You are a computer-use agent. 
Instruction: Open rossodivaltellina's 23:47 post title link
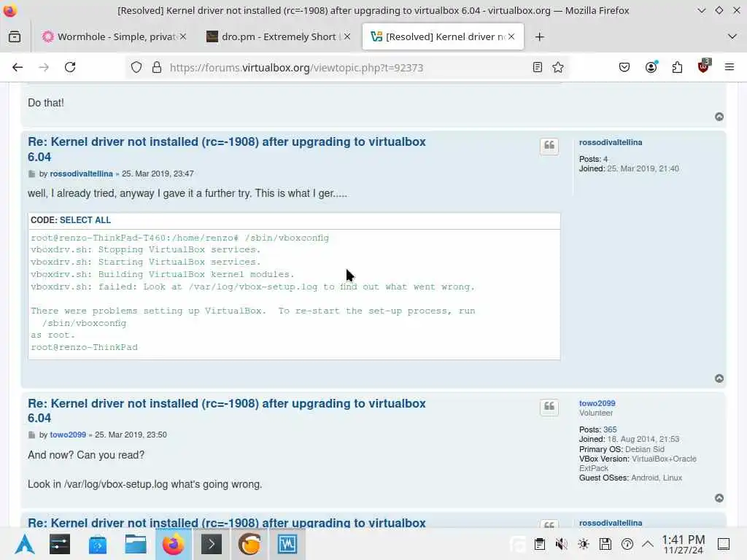pyautogui.click(x=227, y=149)
